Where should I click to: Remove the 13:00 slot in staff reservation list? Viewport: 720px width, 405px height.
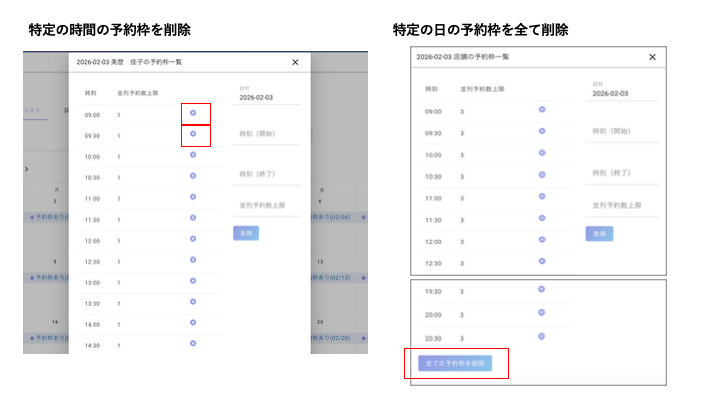(x=193, y=281)
